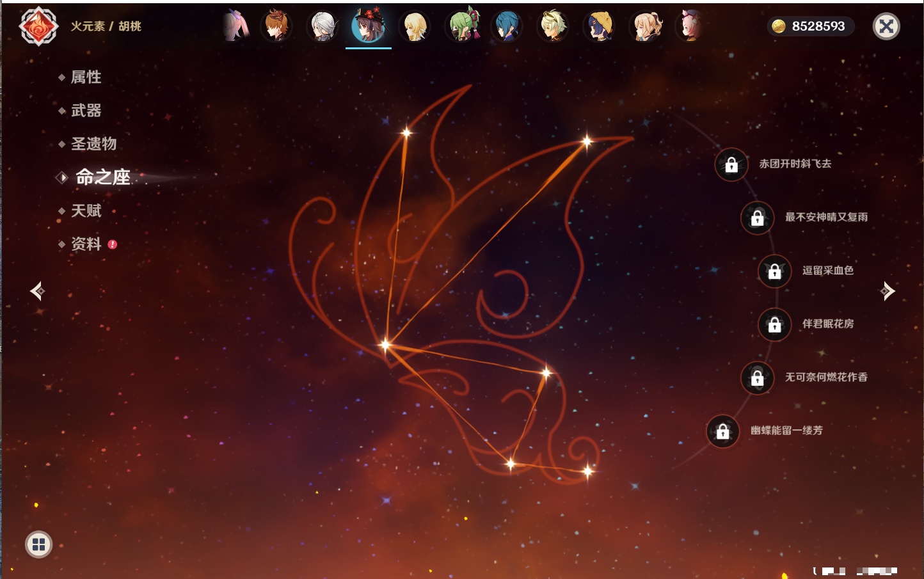View the 最不安神晴又复雨 constellation label
The image size is (924, 579).
tap(827, 217)
